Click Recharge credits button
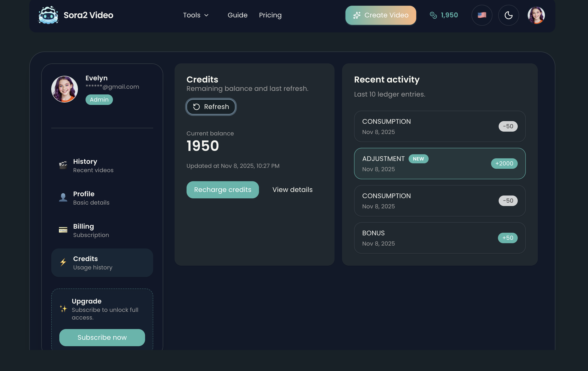 tap(223, 190)
